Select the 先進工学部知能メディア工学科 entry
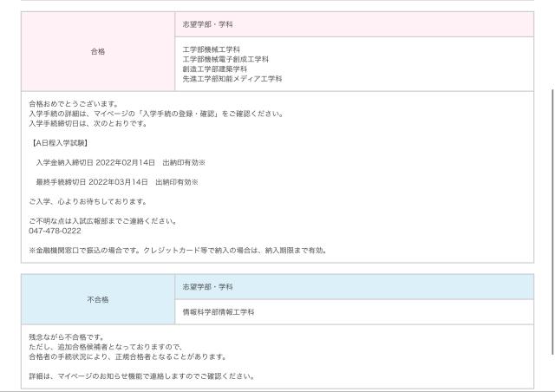The width and height of the screenshot is (555, 392). (232, 79)
